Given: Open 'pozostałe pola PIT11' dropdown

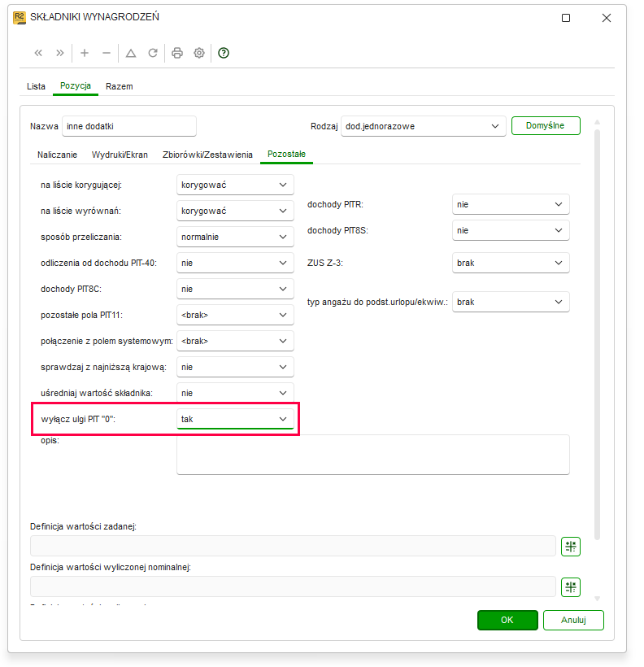Looking at the screenshot, I should (235, 316).
